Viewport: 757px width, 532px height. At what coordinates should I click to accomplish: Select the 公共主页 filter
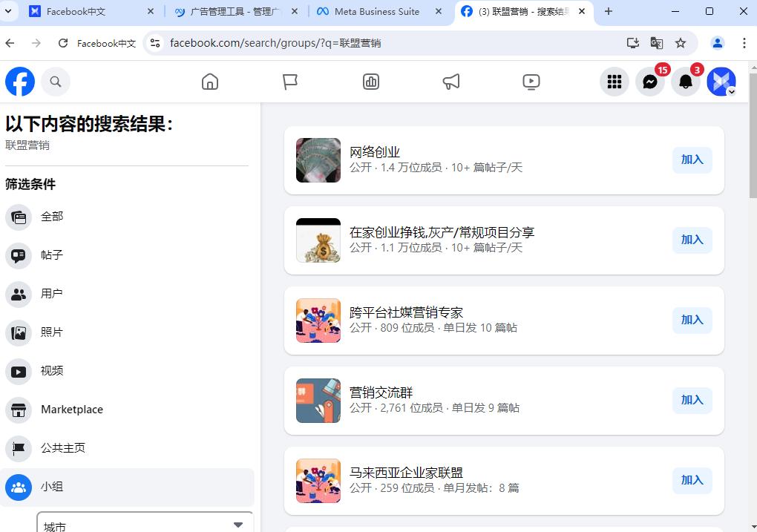coord(127,448)
